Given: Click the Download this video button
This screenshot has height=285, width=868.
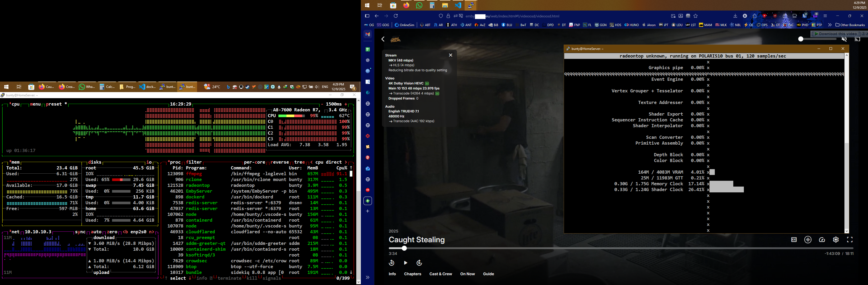Looking at the screenshot, I should [836, 34].
